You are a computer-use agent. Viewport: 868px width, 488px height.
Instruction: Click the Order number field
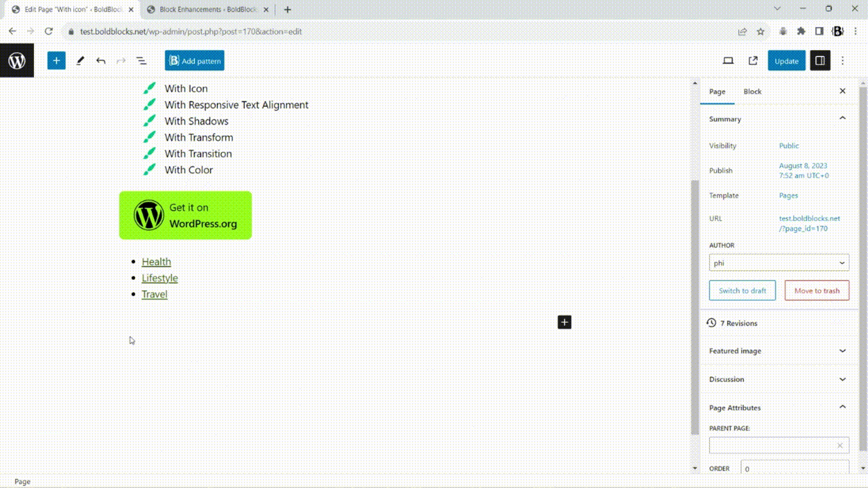pyautogui.click(x=795, y=468)
